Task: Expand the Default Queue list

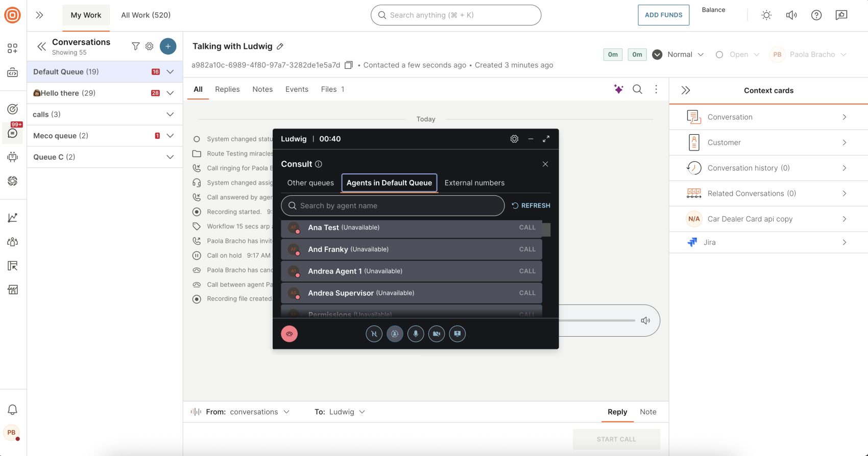Action: (x=171, y=72)
